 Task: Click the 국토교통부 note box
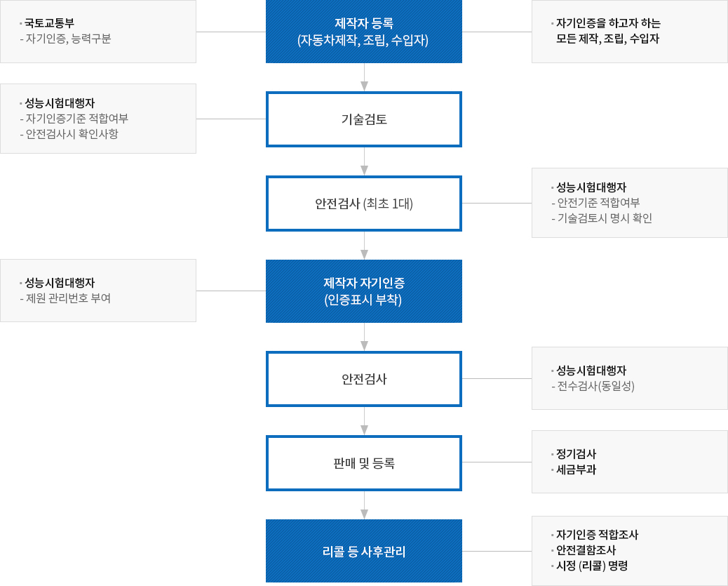point(98,32)
